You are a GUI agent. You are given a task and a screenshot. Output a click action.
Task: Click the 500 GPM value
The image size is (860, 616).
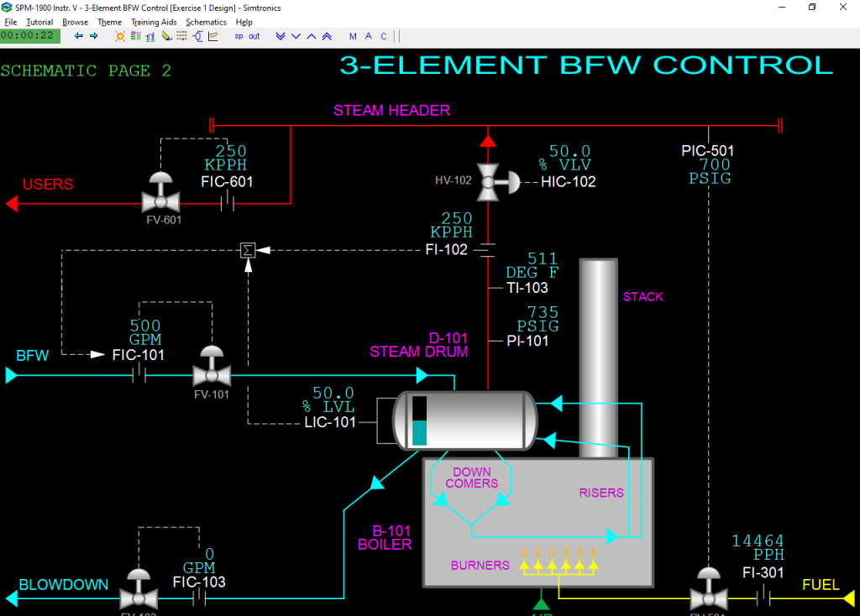click(145, 332)
